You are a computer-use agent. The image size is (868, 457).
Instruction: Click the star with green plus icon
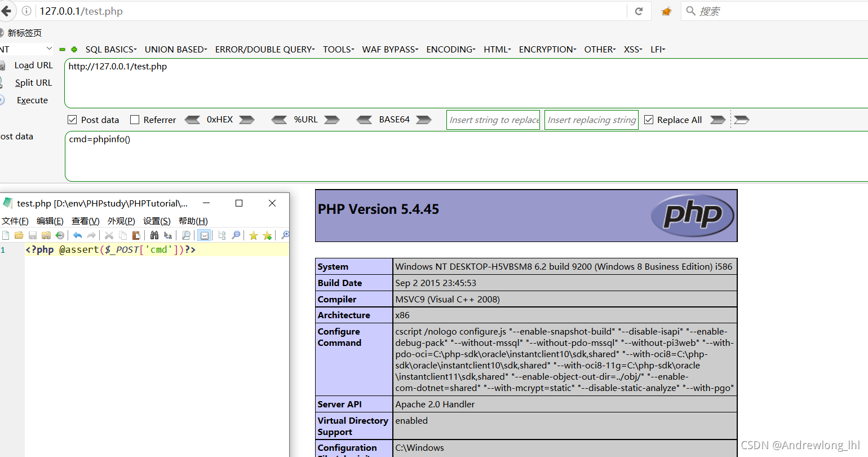(x=267, y=235)
